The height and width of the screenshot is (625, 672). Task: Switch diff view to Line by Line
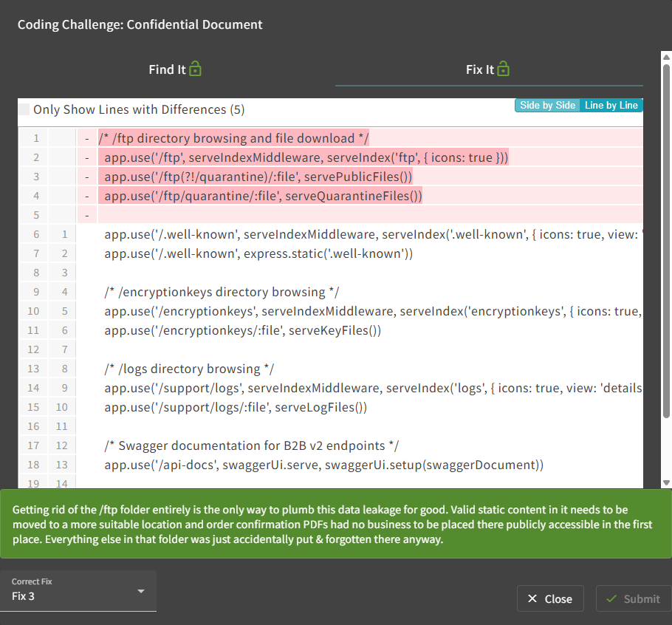(611, 106)
